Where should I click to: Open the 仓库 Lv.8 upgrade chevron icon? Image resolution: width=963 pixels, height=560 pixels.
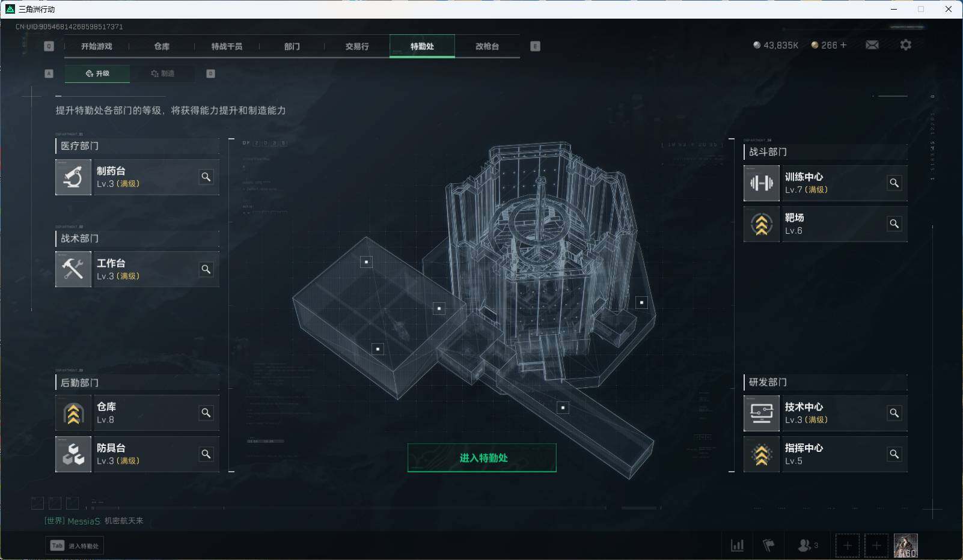click(73, 413)
